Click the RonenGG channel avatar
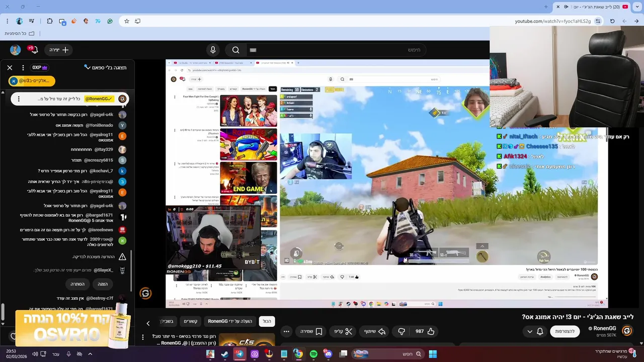 (627, 331)
